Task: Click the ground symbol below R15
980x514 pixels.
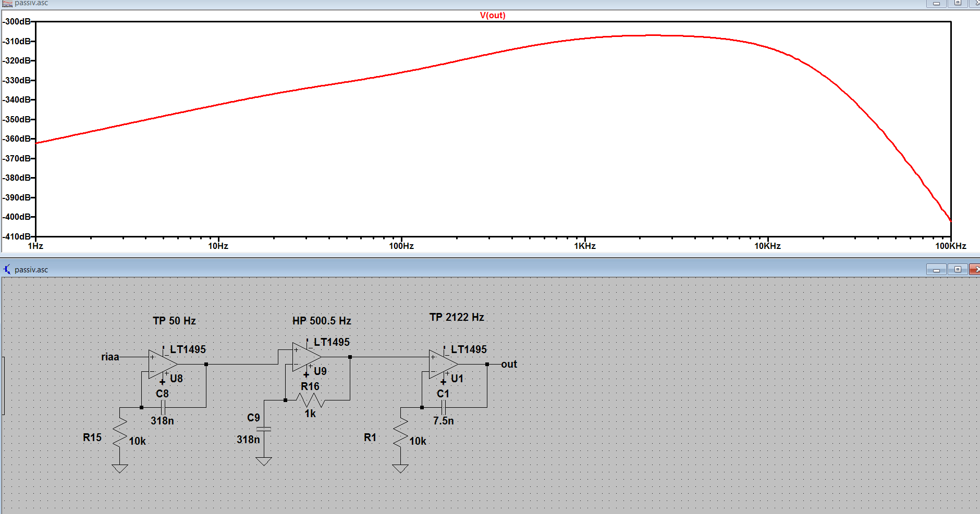Action: click(120, 468)
